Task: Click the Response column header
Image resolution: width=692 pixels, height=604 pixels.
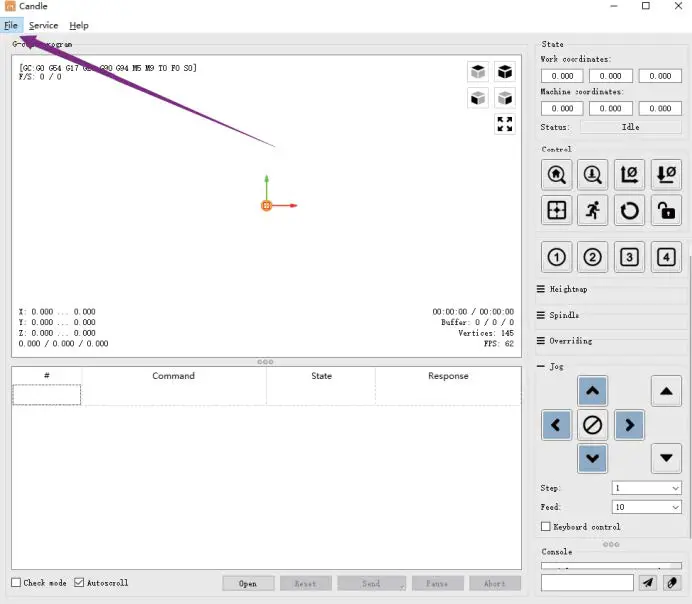Action: [x=448, y=376]
